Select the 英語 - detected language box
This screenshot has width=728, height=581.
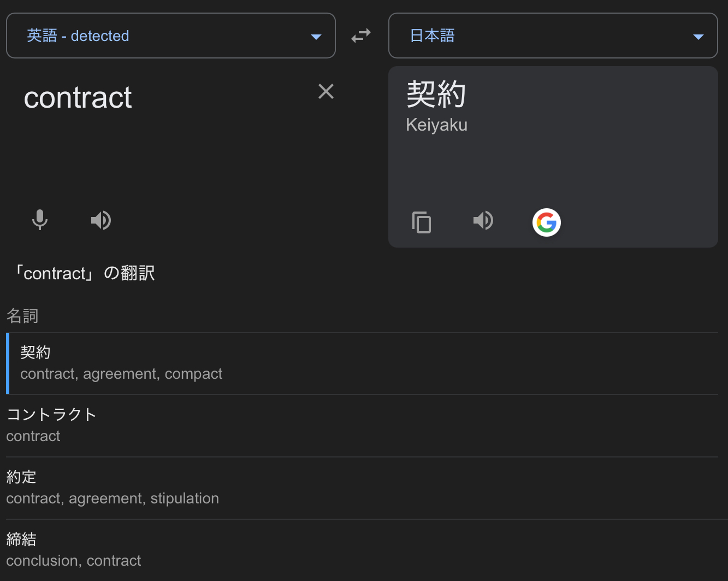164,36
